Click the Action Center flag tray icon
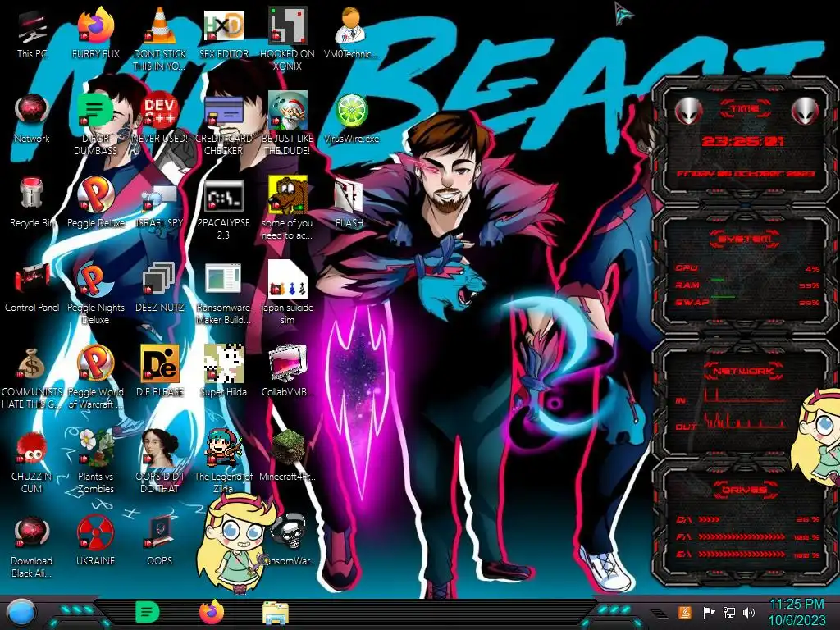Screen dimensions: 840x630 709,612
